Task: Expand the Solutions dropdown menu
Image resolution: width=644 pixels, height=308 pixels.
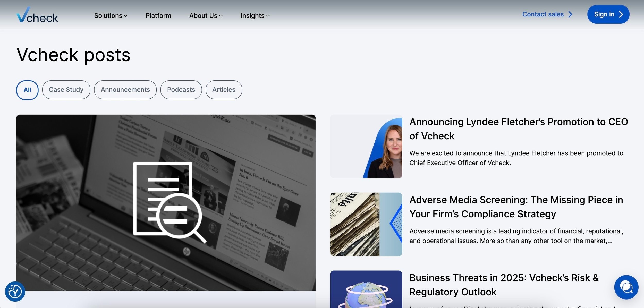Action: pyautogui.click(x=111, y=16)
